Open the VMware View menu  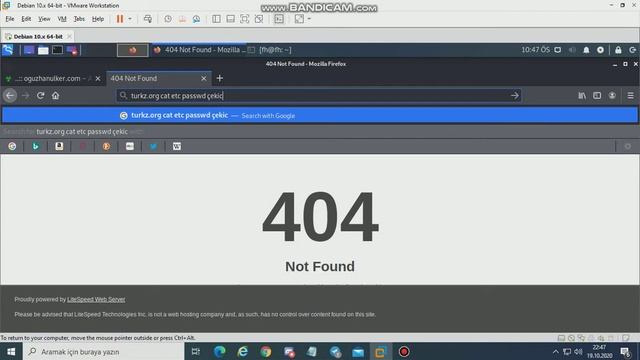pos(44,19)
